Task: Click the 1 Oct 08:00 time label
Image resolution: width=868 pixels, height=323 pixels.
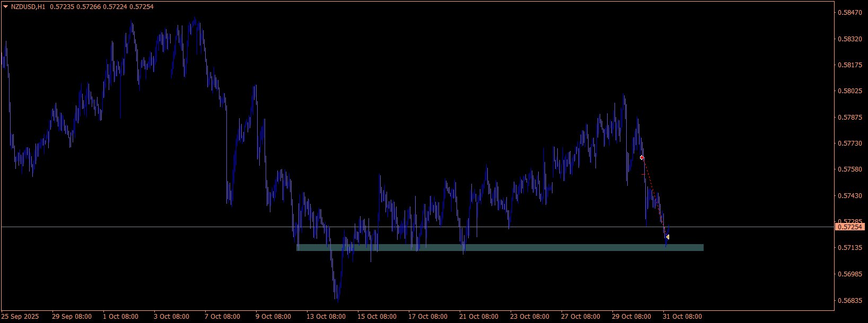Action: (120, 317)
